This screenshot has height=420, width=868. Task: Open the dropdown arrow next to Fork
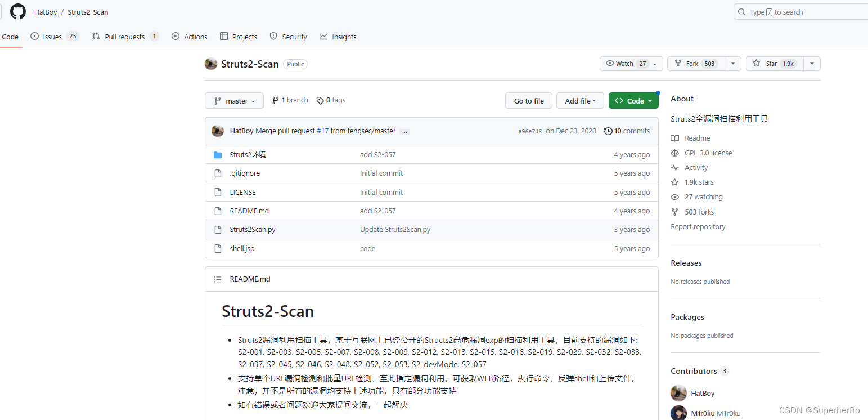(732, 64)
